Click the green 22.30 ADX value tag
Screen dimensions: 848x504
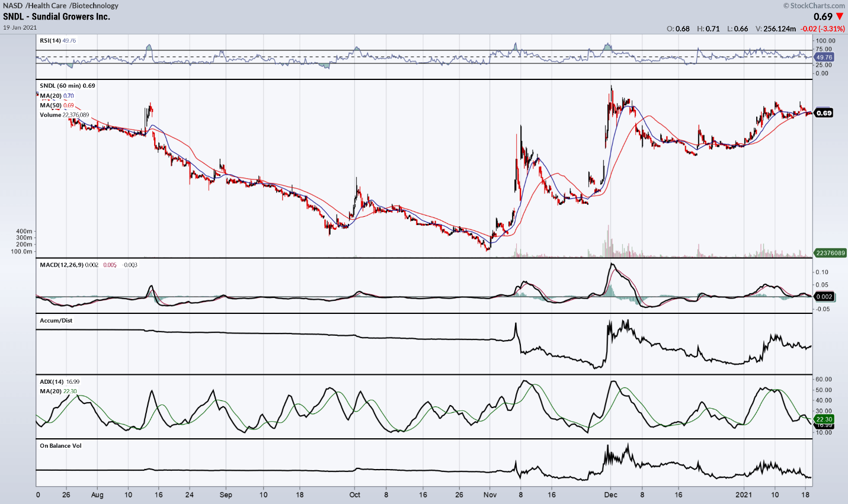(824, 418)
